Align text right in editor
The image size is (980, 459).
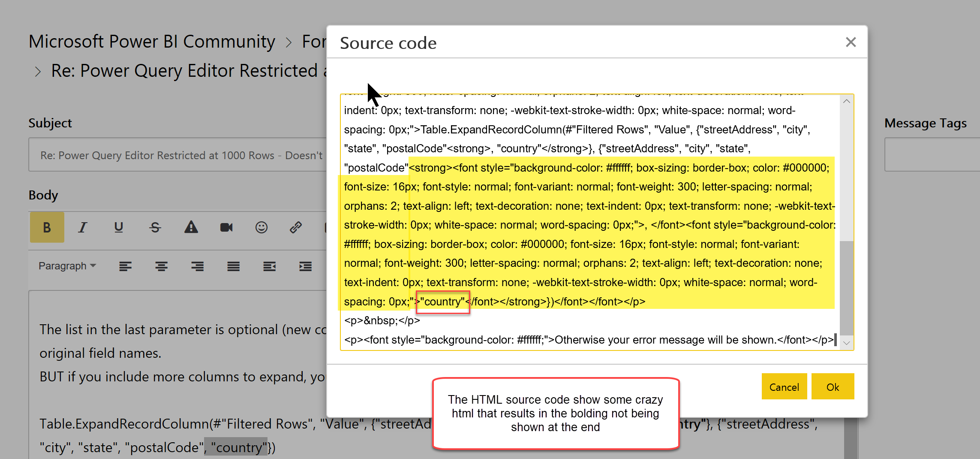[x=198, y=266]
